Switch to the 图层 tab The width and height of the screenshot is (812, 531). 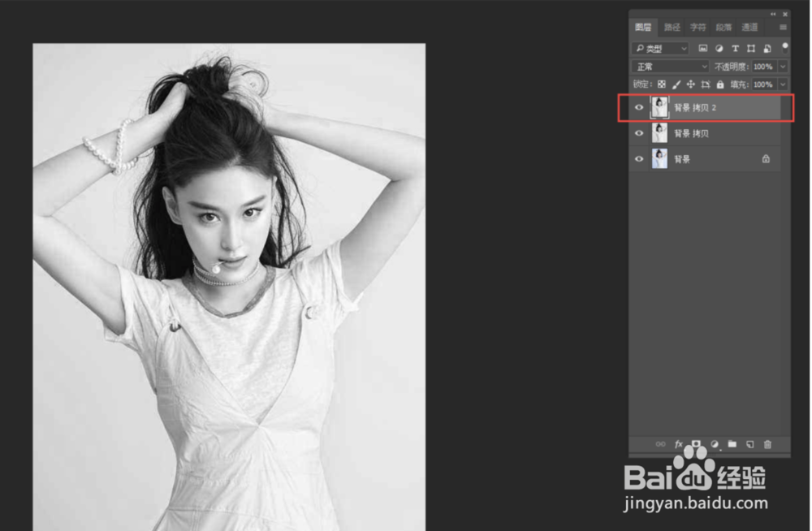643,27
